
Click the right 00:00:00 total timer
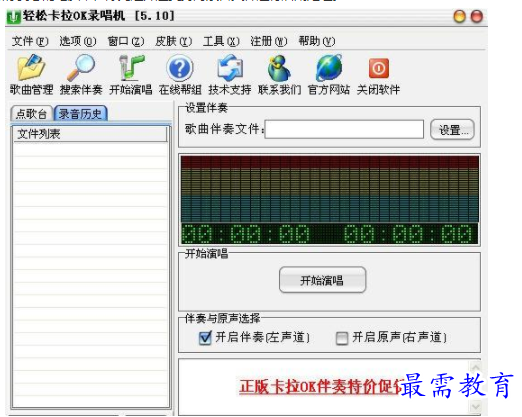408,234
